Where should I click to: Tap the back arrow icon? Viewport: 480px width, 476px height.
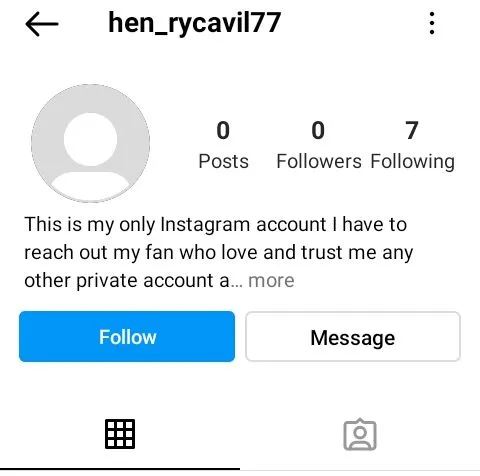click(x=42, y=24)
